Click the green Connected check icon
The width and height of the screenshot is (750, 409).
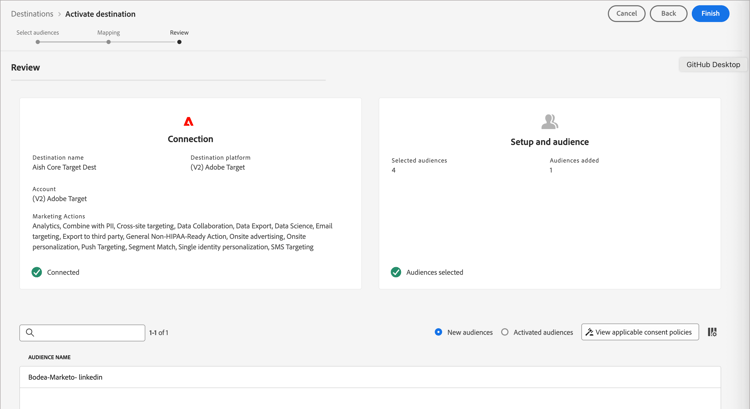(x=37, y=272)
